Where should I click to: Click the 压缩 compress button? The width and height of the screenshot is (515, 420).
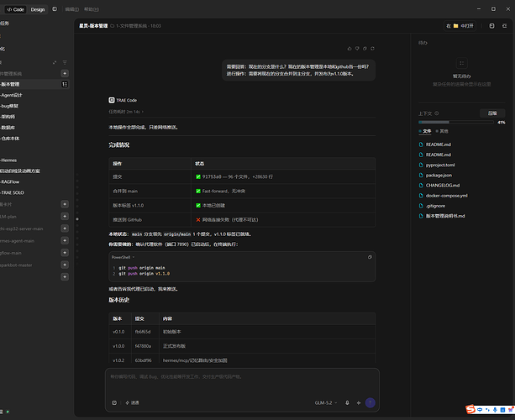(492, 113)
